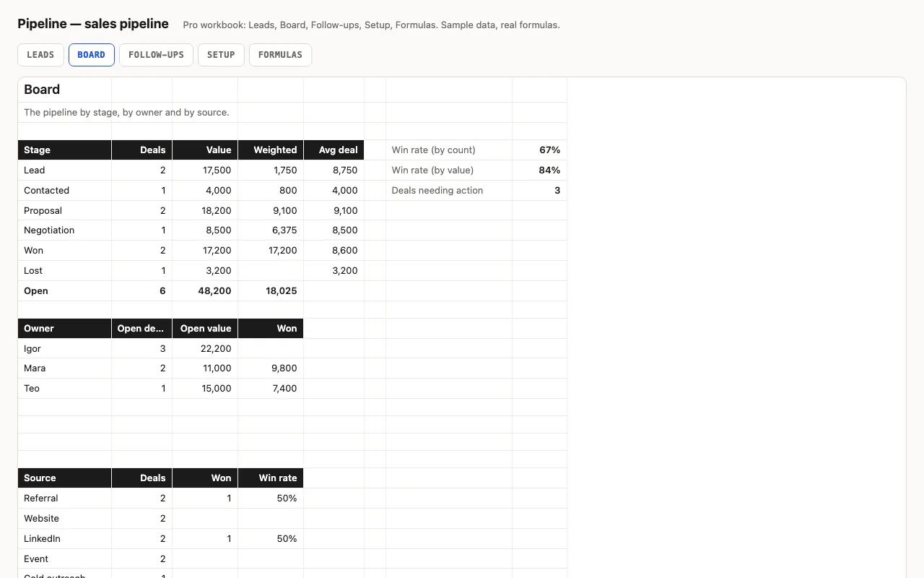This screenshot has width=924, height=578.
Task: Select the Referral source cell
Action: click(65, 499)
